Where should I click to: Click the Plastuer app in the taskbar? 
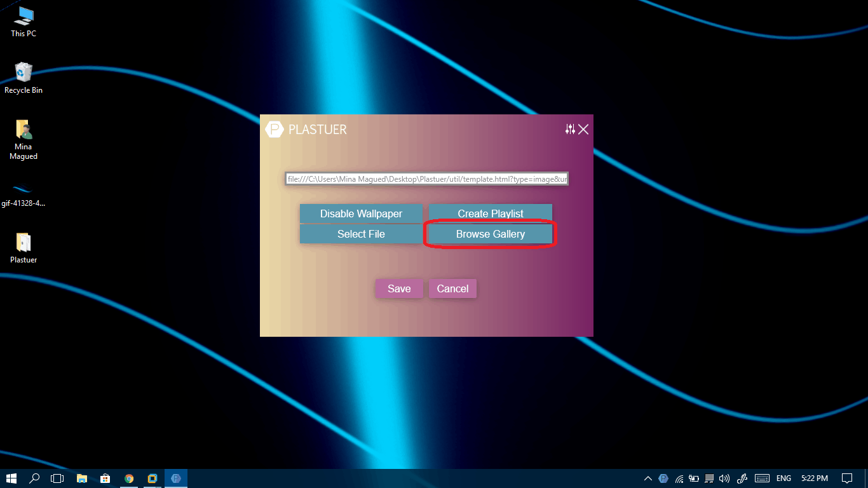176,478
